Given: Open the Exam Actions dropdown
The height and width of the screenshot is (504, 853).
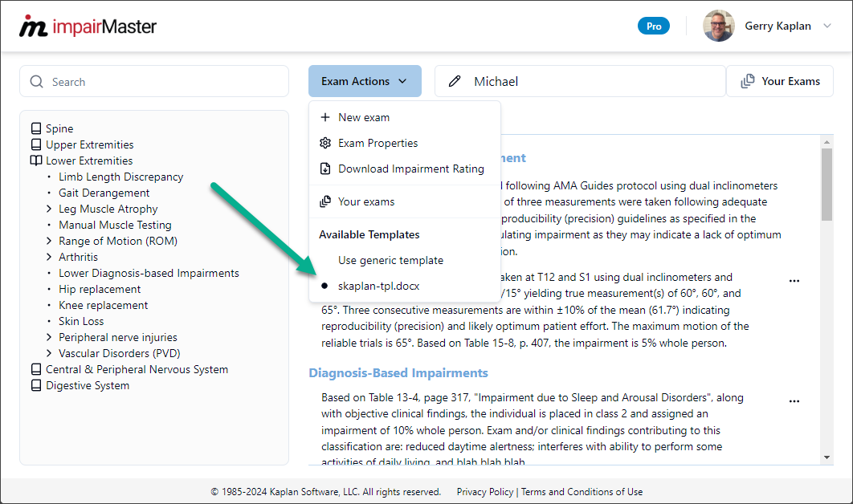Looking at the screenshot, I should (x=365, y=81).
